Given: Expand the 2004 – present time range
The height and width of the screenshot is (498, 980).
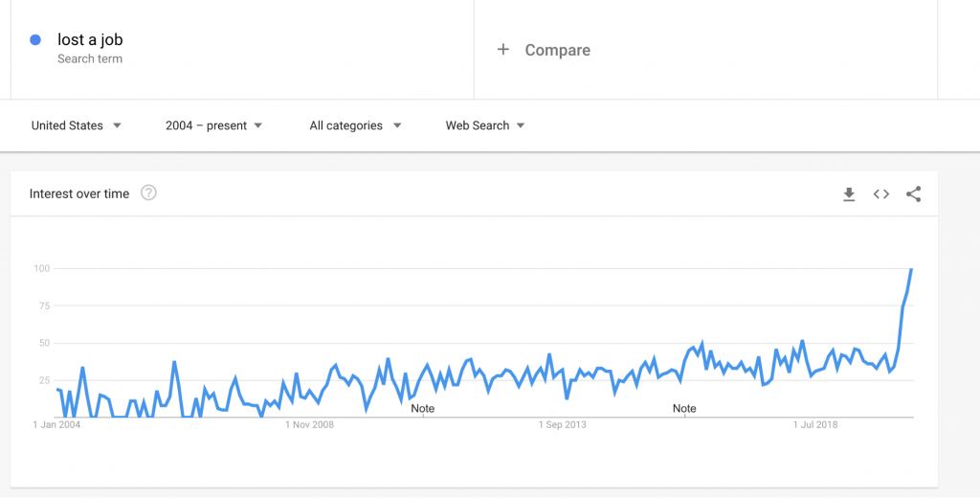Looking at the screenshot, I should (x=213, y=125).
